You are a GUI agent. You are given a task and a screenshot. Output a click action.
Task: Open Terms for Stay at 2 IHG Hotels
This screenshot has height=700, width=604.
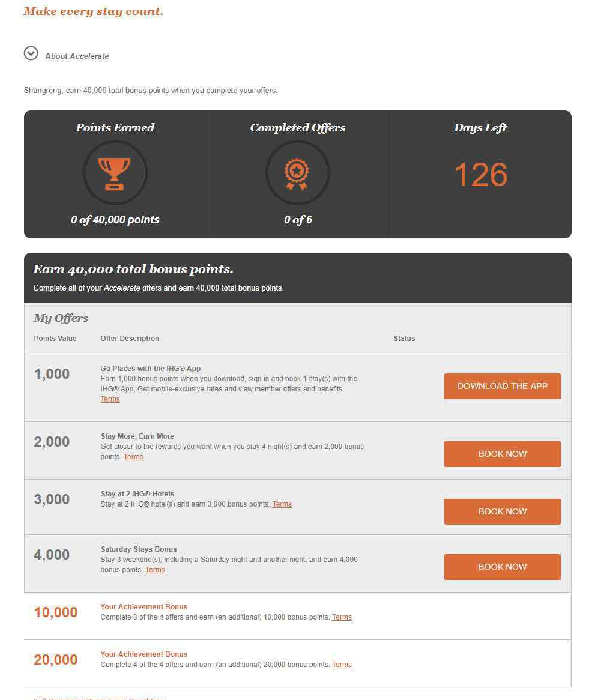tap(282, 504)
